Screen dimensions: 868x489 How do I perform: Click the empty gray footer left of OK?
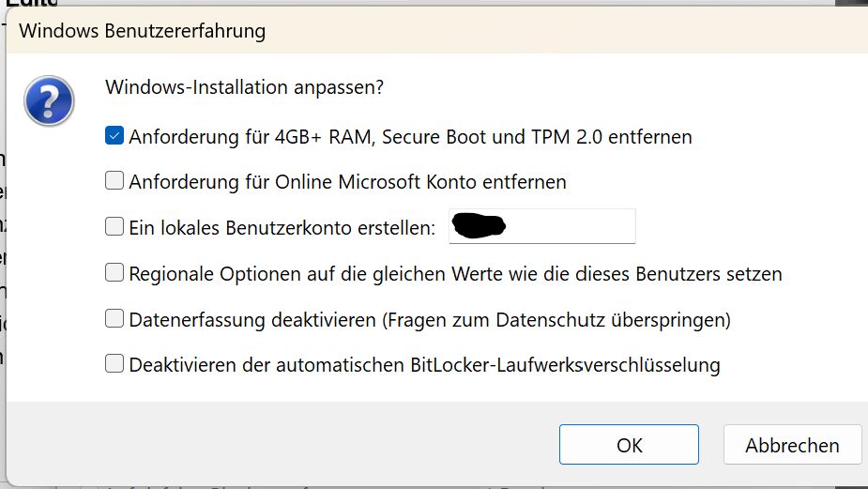pyautogui.click(x=282, y=445)
